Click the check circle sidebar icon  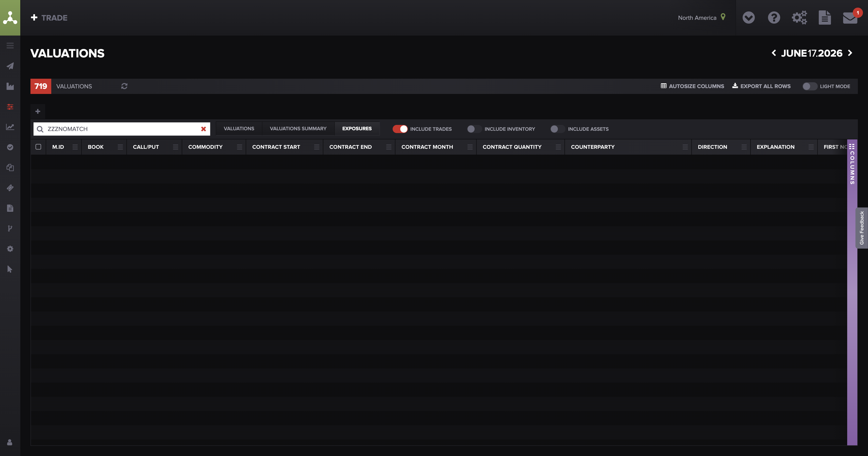tap(10, 147)
